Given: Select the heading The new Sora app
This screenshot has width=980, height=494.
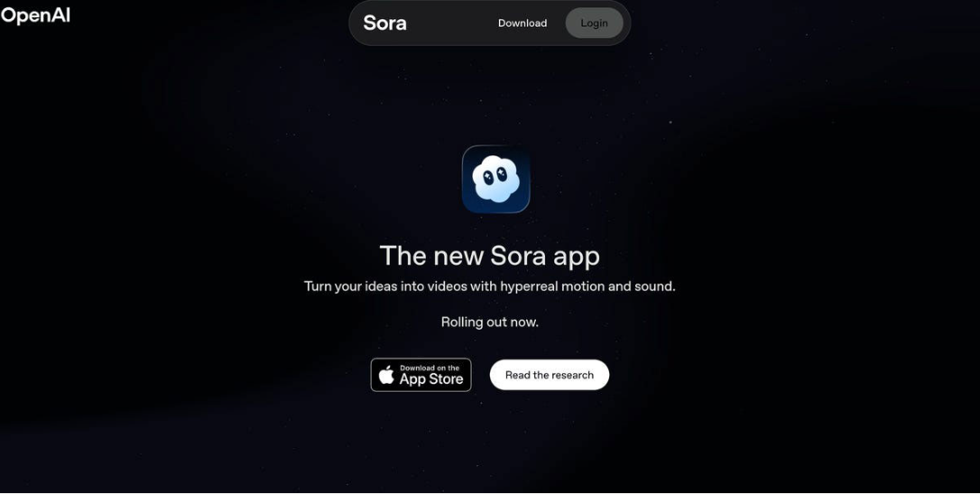Looking at the screenshot, I should (489, 256).
